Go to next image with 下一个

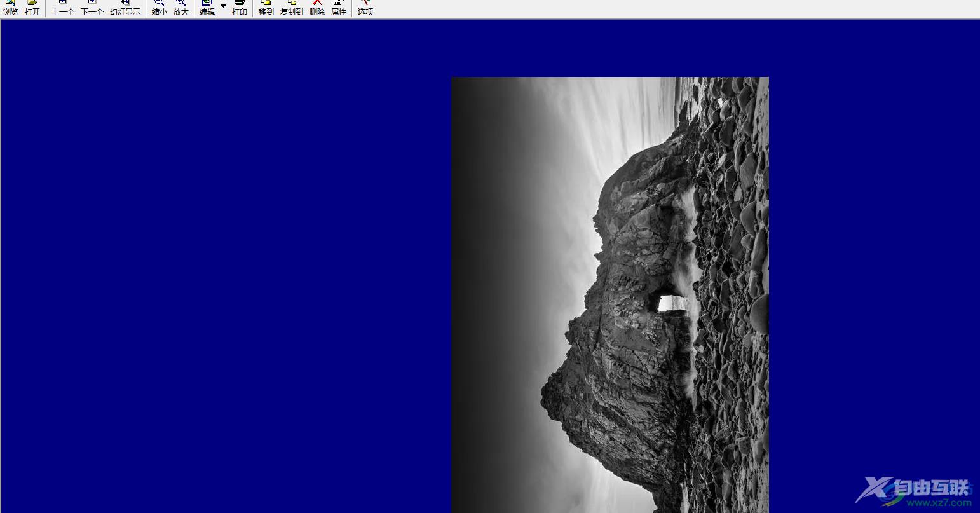[92, 8]
